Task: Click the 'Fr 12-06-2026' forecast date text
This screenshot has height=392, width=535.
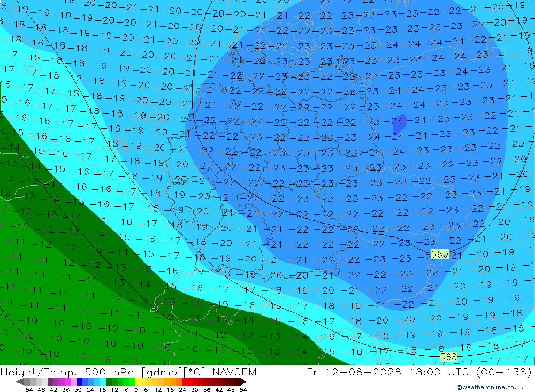Action: point(354,372)
